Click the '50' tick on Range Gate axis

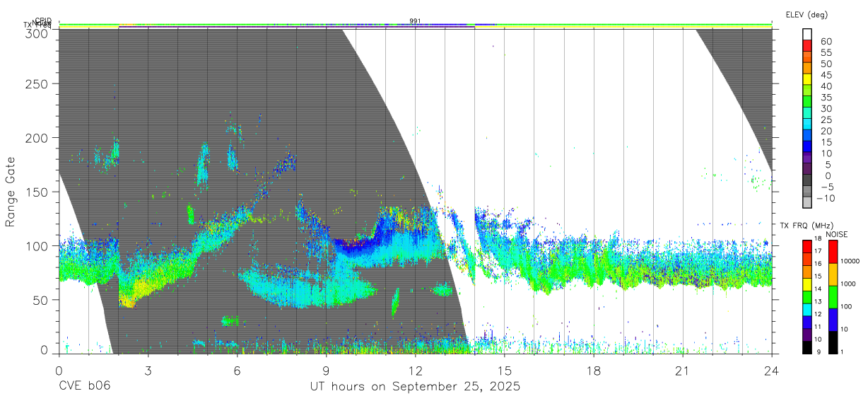click(40, 300)
